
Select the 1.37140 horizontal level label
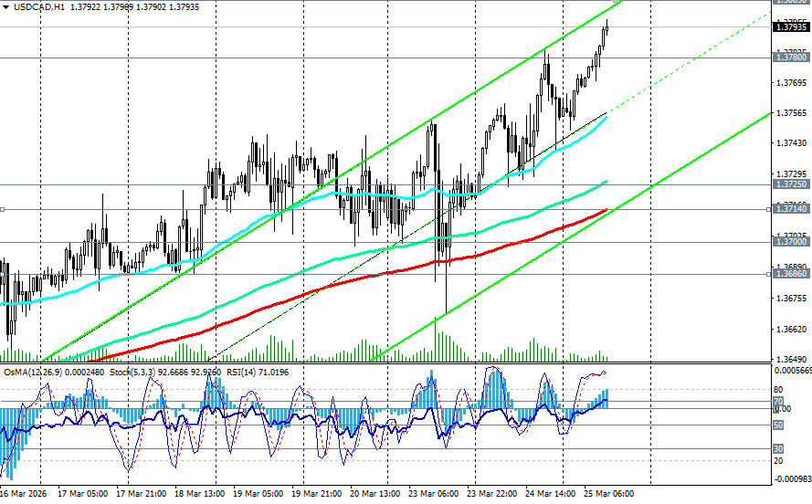[x=790, y=208]
